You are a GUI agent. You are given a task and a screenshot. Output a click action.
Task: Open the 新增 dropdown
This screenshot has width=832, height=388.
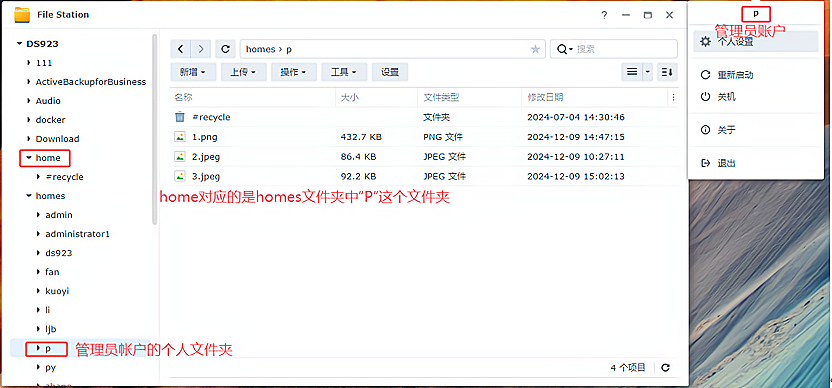point(193,72)
